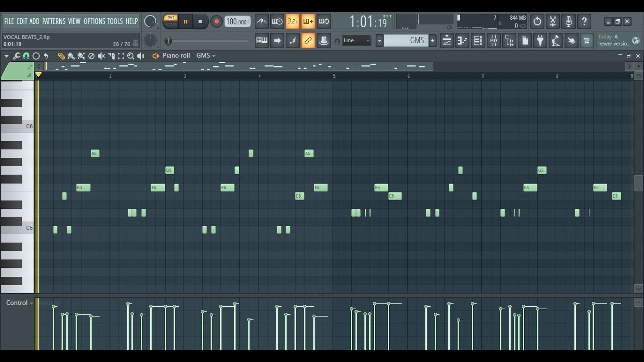This screenshot has height=362, width=644.
Task: Toggle the piano roll magnet snap
Action: point(26,56)
